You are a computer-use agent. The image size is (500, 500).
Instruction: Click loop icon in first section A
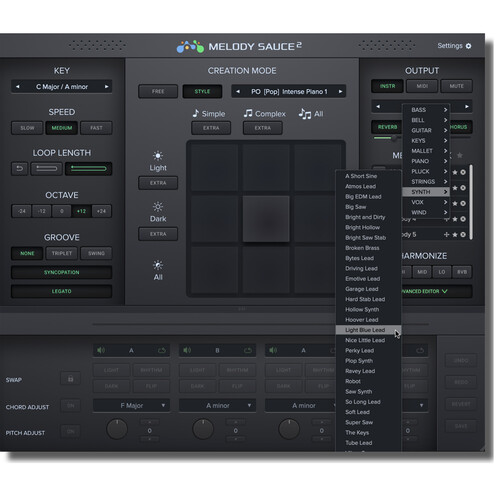162,350
